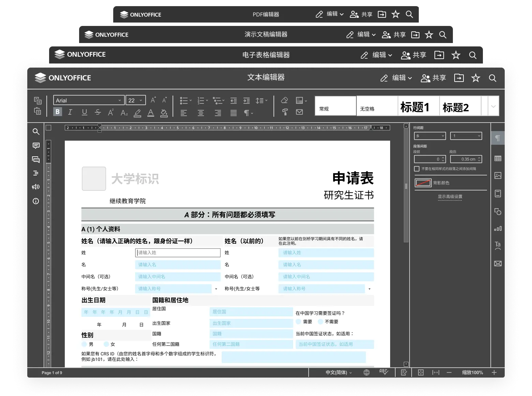
Task: Select the 不需要 visa radio button
Action: click(x=320, y=322)
